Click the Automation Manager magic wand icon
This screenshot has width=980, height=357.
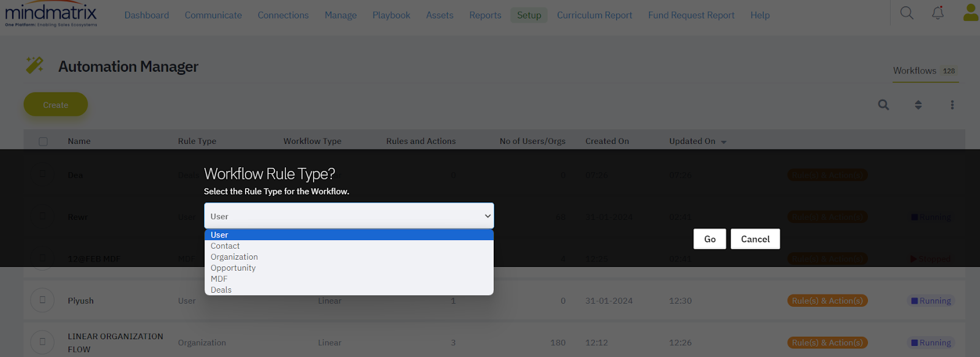pos(35,65)
